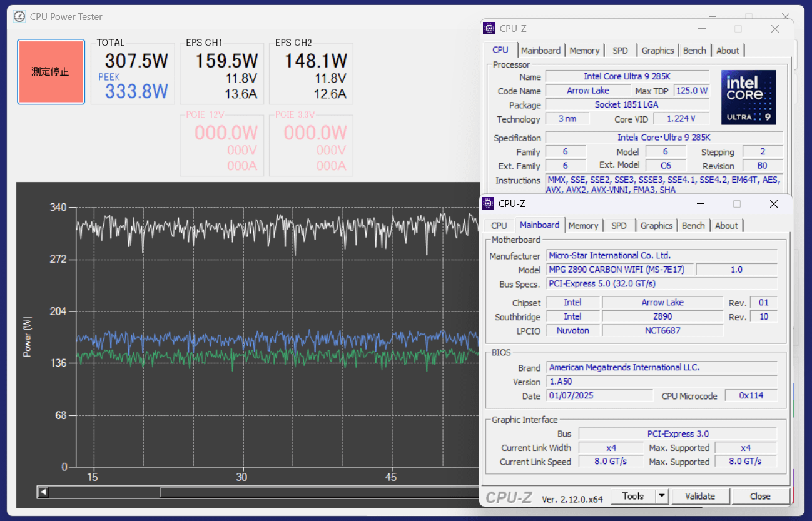
Task: Open Mainboard tab in upper CPU-Z window
Action: click(541, 51)
